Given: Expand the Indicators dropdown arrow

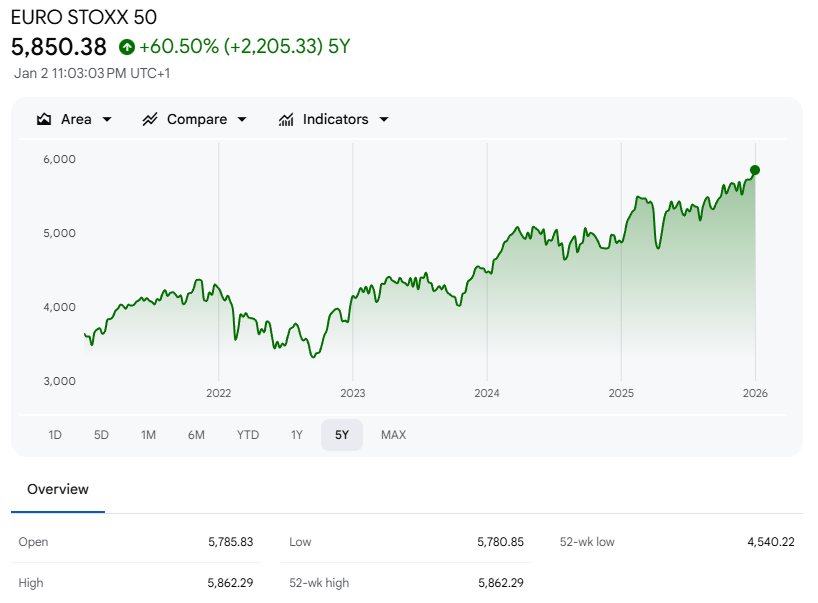Looking at the screenshot, I should (x=384, y=119).
